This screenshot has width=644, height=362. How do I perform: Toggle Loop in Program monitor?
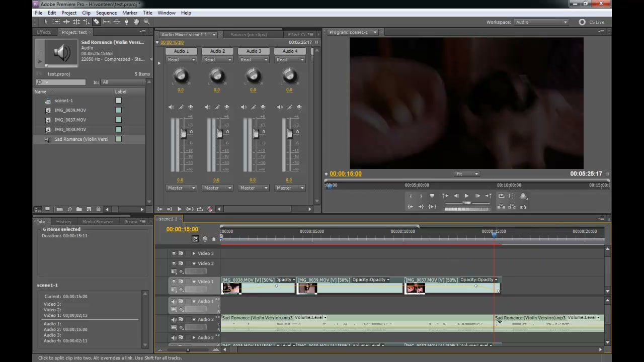[502, 196]
